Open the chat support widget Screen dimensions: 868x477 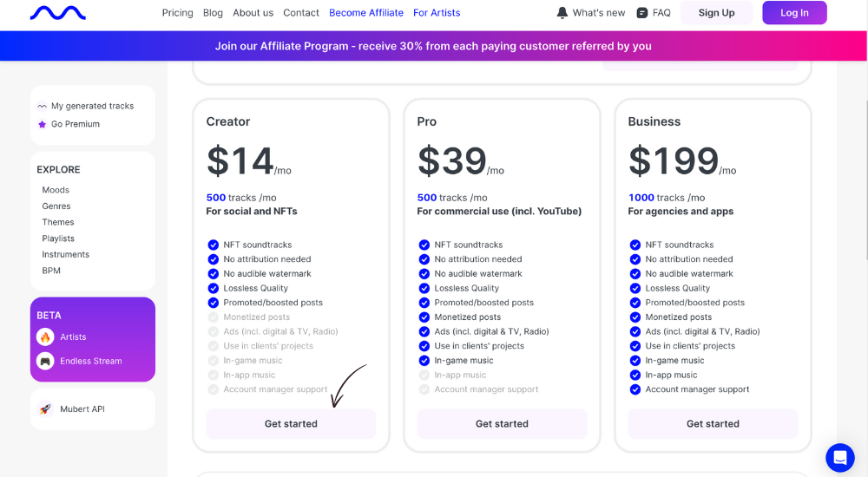tap(839, 458)
